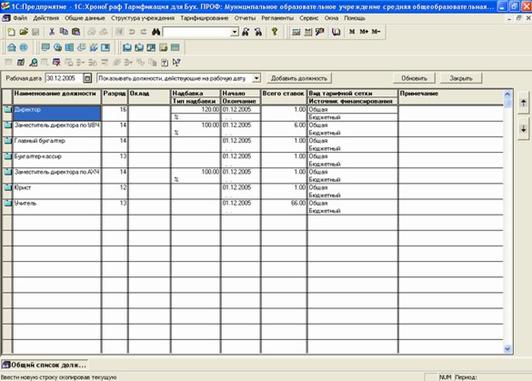Viewport: 532px width, 381px height.
Task: Click the row icon beside Юрист
Action: click(7, 187)
